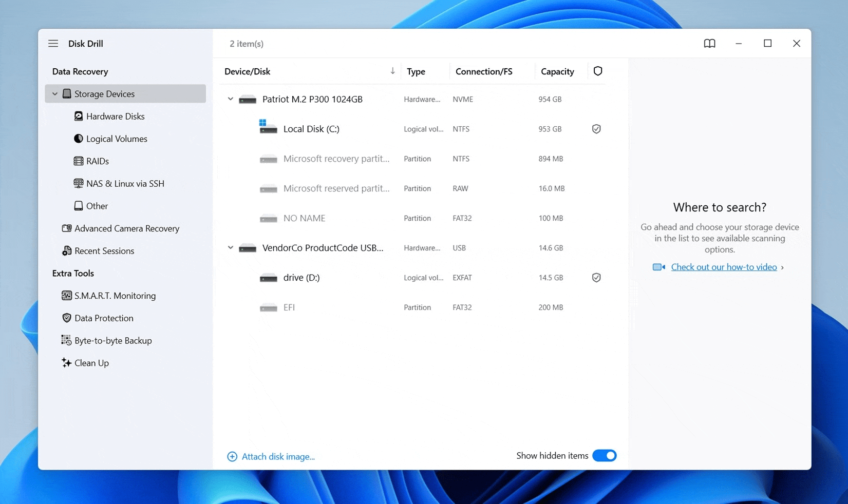Image resolution: width=848 pixels, height=504 pixels.
Task: Open S.M.A.R.T. Monitoring tool icon
Action: (66, 296)
